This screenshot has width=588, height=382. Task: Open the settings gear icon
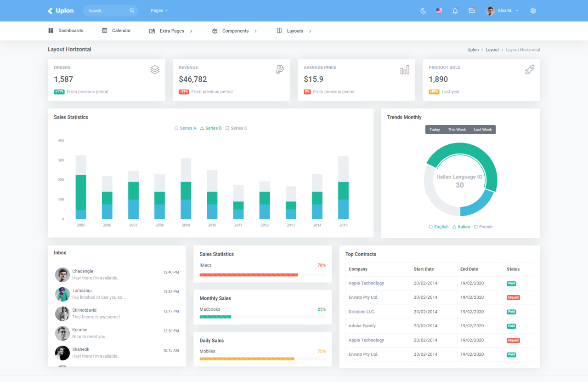click(533, 11)
